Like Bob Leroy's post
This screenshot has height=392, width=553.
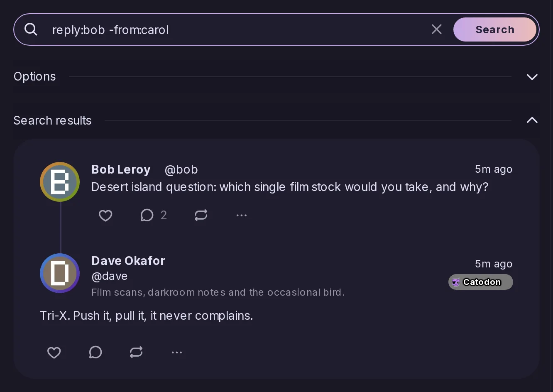click(105, 215)
